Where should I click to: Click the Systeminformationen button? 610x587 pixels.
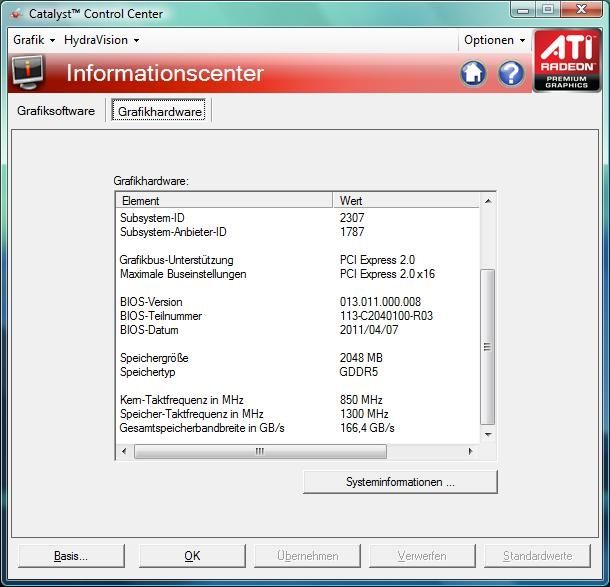click(400, 482)
